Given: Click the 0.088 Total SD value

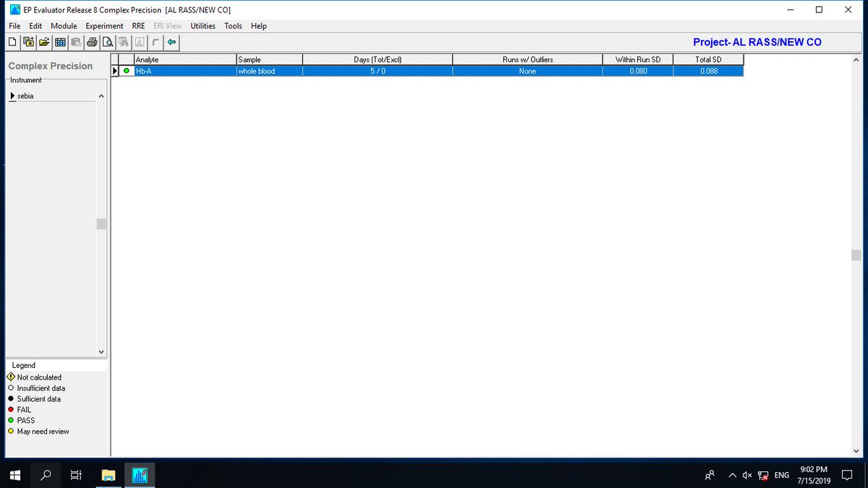Looking at the screenshot, I should tap(708, 71).
